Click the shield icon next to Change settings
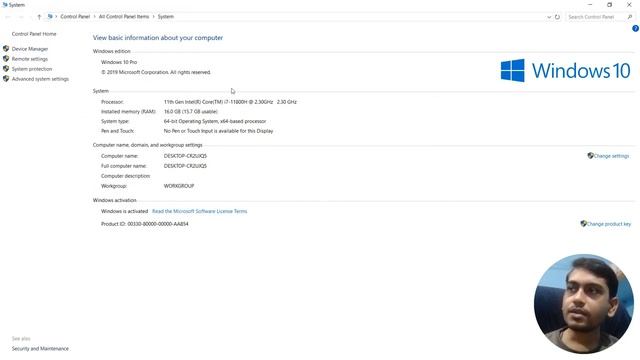The width and height of the screenshot is (640, 360). pos(590,156)
